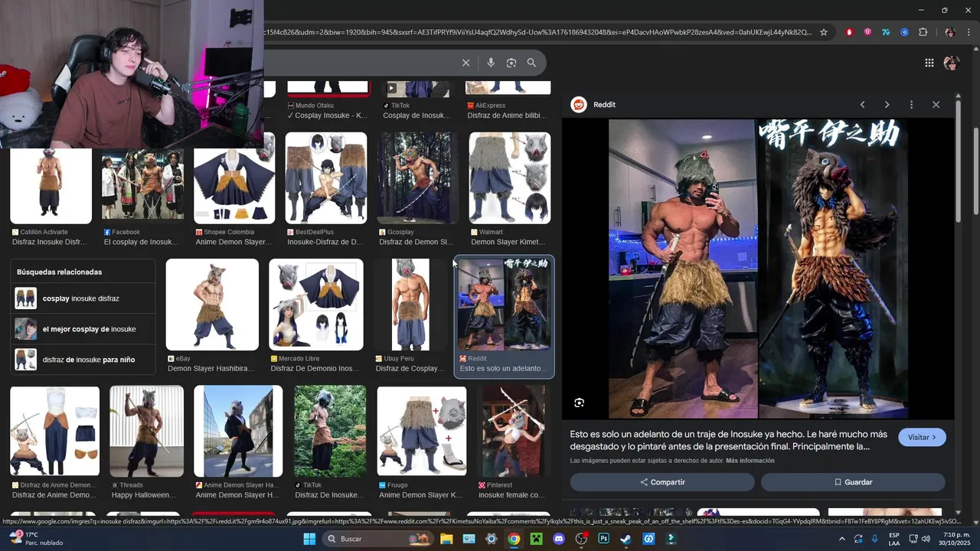The width and height of the screenshot is (980, 551).
Task: Open the Cotillón Activarte costume image
Action: (51, 185)
